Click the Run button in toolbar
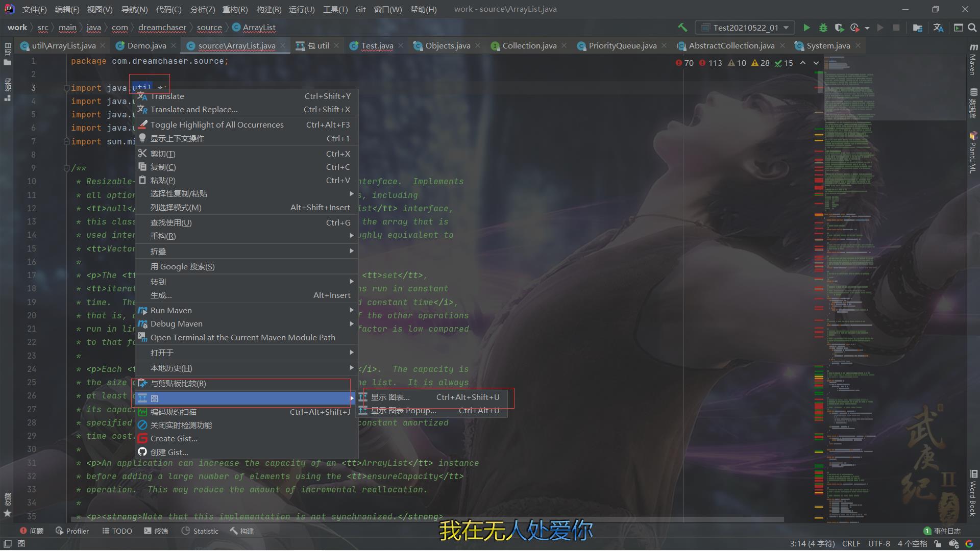980x551 pixels. (x=806, y=28)
